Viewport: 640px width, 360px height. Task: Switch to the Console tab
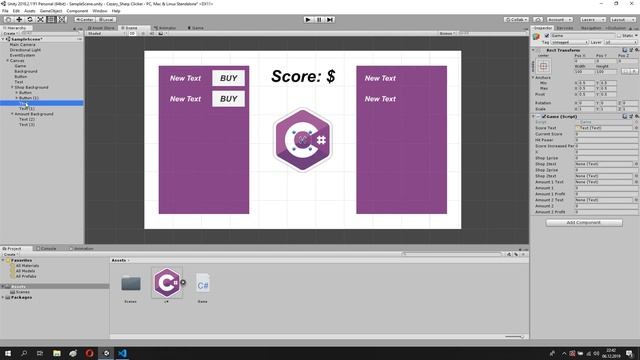pos(46,248)
